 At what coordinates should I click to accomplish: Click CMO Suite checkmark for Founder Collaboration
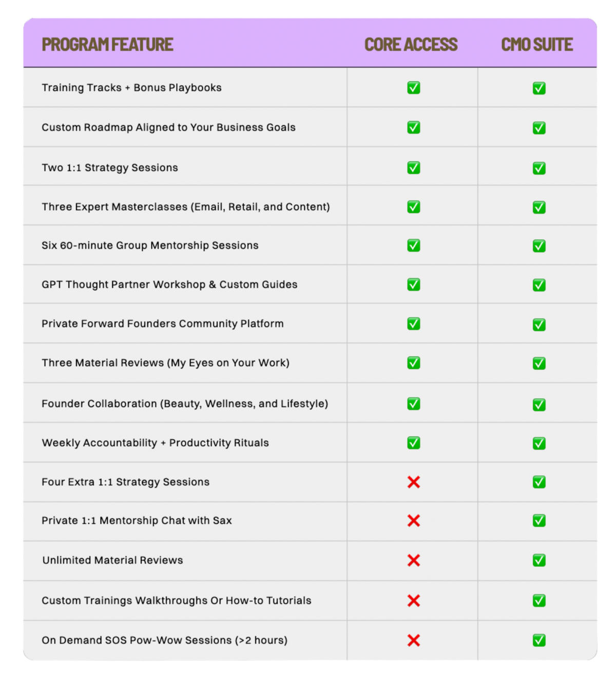(539, 405)
